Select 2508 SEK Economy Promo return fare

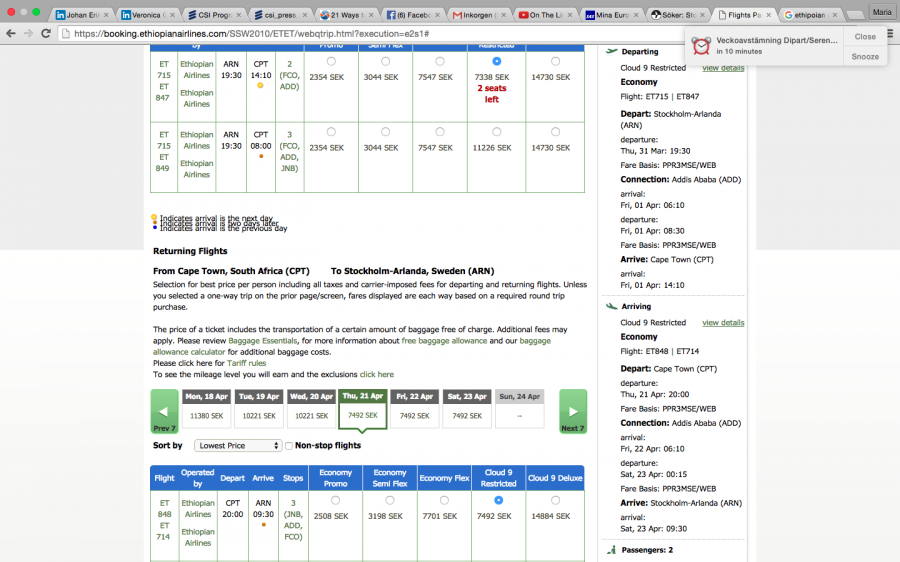coord(335,501)
